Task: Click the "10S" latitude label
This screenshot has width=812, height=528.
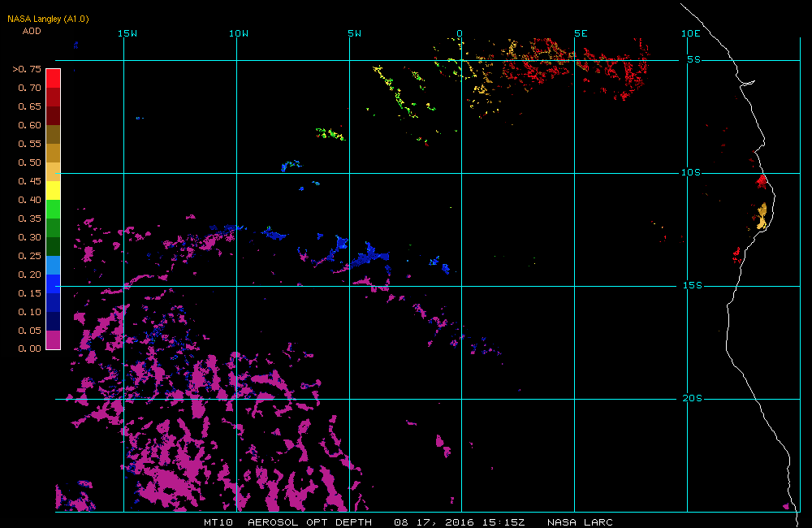Action: pos(691,172)
